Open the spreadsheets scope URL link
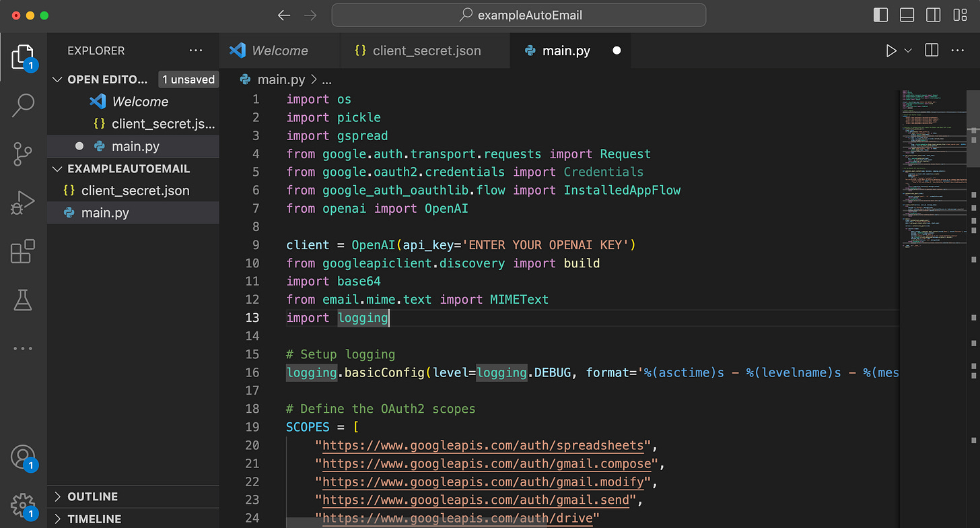980x528 pixels. [x=483, y=445]
